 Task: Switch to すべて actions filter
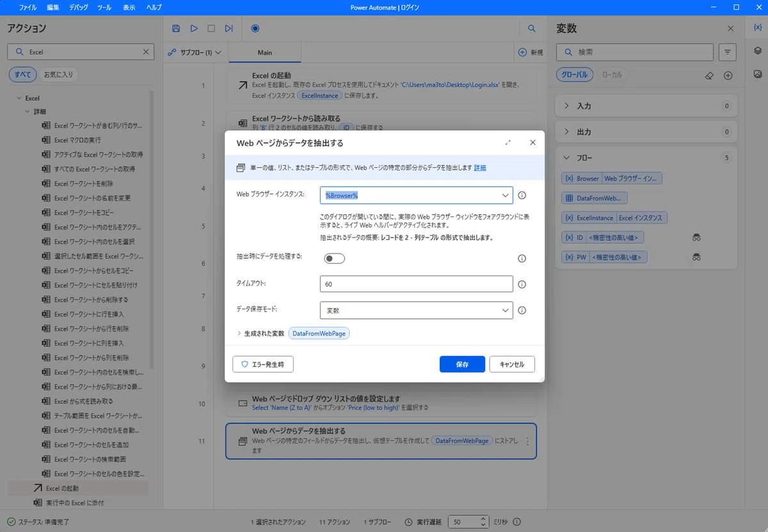[x=22, y=74]
